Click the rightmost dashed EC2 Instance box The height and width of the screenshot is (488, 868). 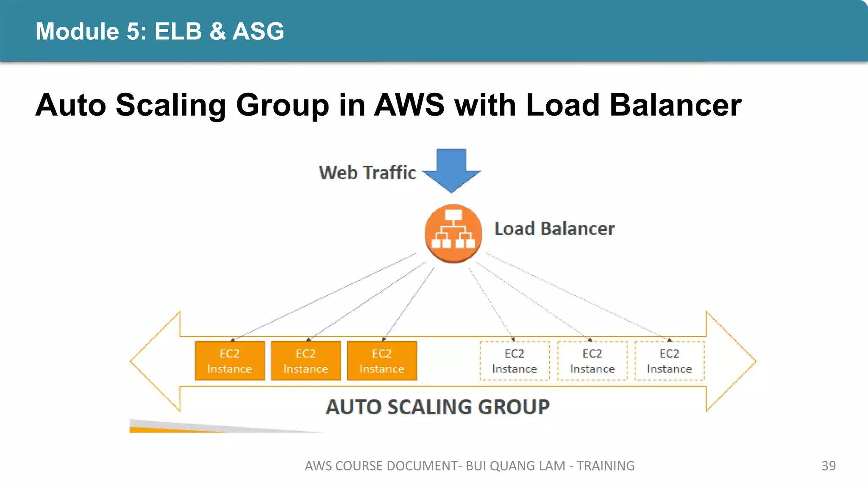(x=669, y=361)
